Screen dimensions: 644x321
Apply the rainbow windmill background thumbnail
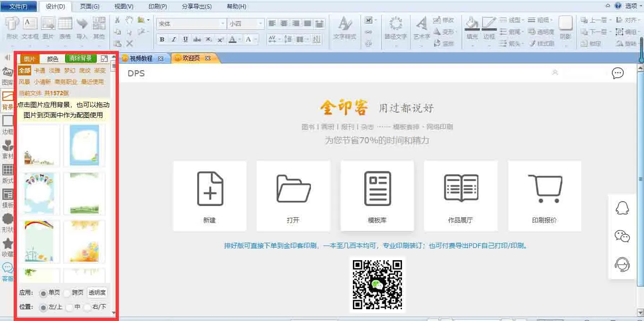point(39,241)
